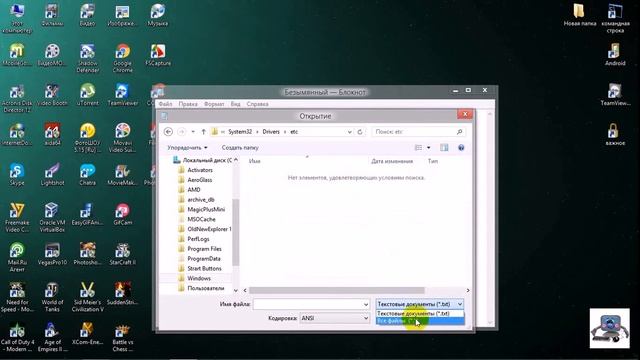The image size is (640, 360).
Task: Open the Правка menu in Notepad
Action: point(188,104)
